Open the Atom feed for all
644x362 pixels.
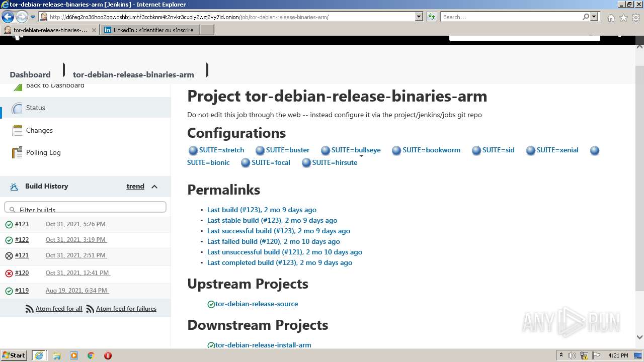pyautogui.click(x=59, y=309)
